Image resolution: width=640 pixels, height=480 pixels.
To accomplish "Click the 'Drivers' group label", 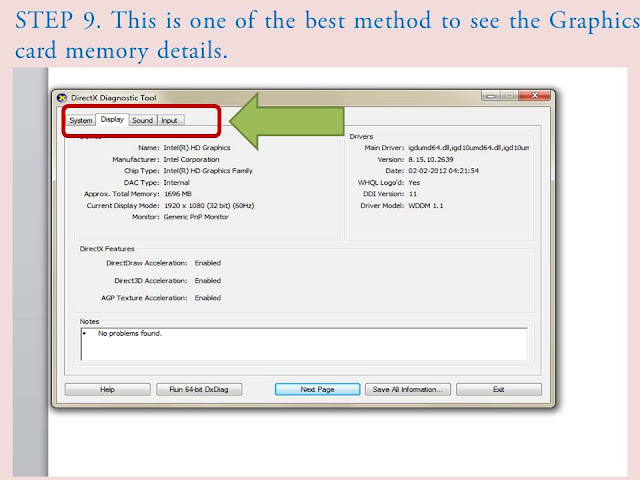I will [361, 136].
